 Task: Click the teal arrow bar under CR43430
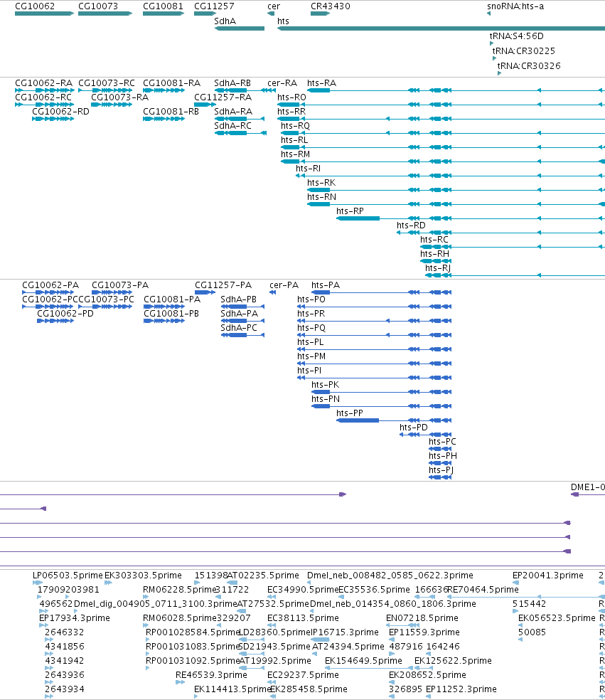tap(320, 14)
